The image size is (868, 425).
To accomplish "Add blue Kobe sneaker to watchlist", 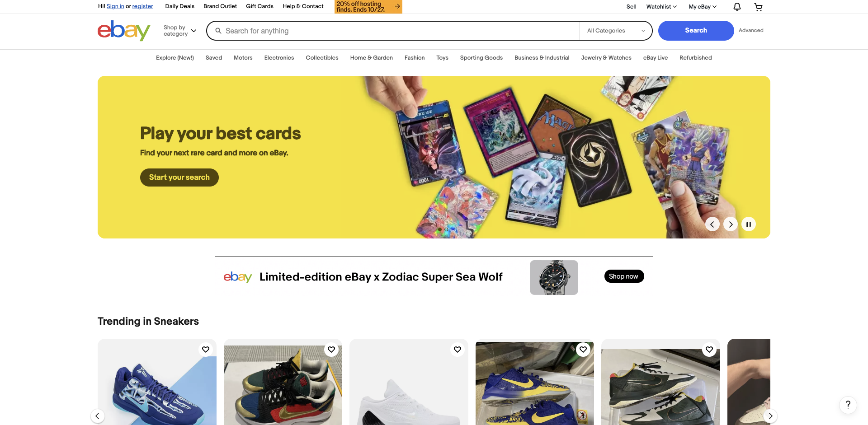I will point(206,350).
